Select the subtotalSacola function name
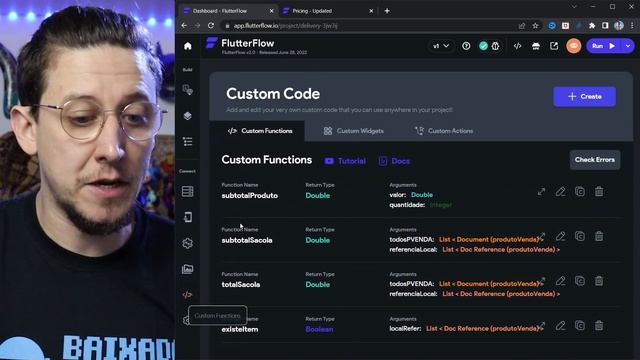This screenshot has height=360, width=640. point(247,240)
